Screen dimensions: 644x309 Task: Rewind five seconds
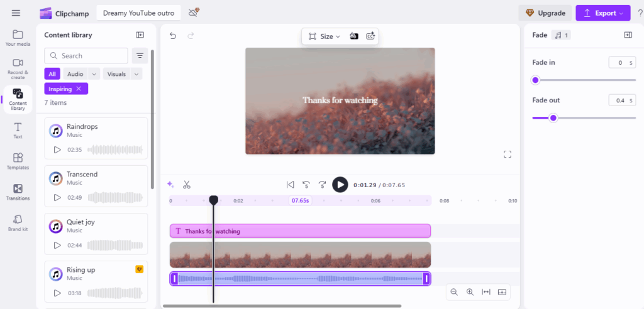click(306, 185)
